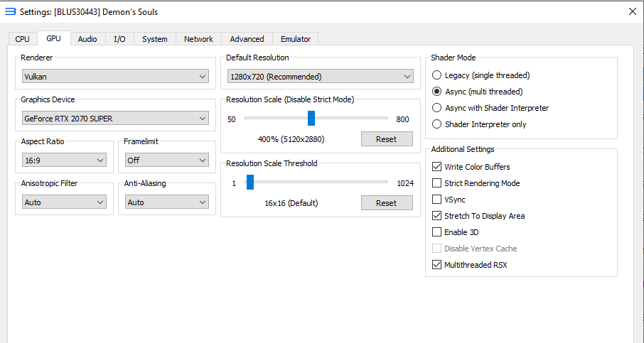644x343 pixels.
Task: Click the Resolution Scale Threshold slider handle
Action: (x=250, y=183)
